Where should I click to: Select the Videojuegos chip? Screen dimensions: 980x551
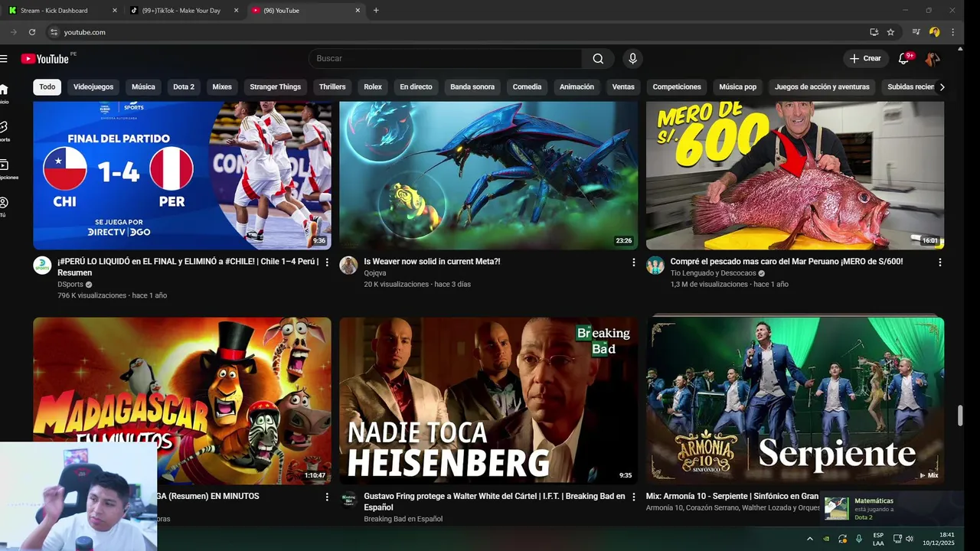click(93, 87)
